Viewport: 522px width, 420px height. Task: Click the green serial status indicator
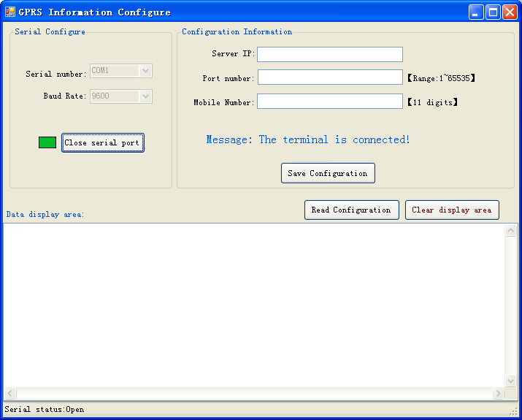[47, 142]
